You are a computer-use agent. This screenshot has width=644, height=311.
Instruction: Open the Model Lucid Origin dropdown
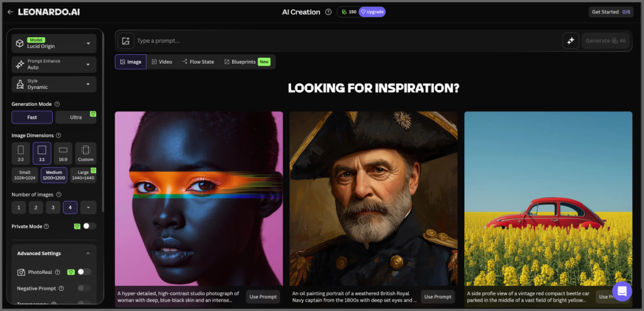tap(54, 43)
